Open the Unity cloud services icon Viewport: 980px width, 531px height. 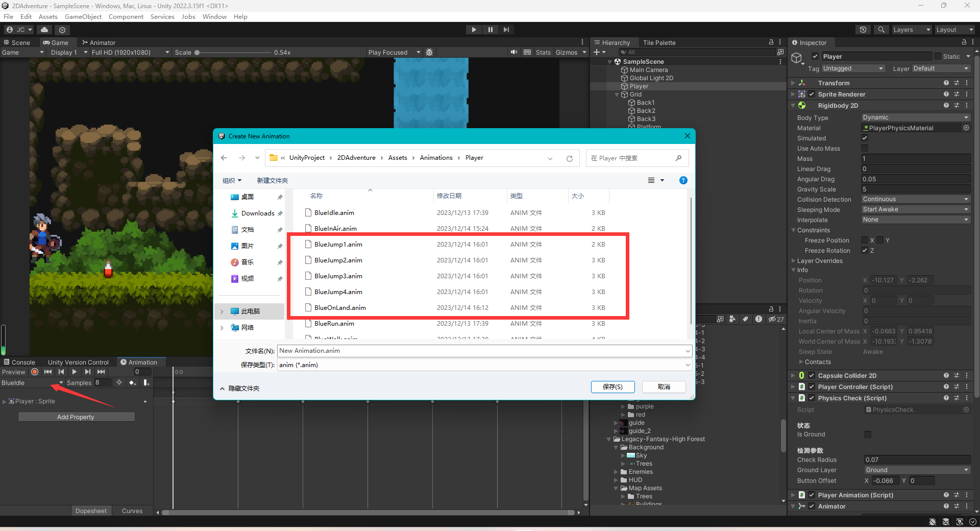pyautogui.click(x=44, y=30)
